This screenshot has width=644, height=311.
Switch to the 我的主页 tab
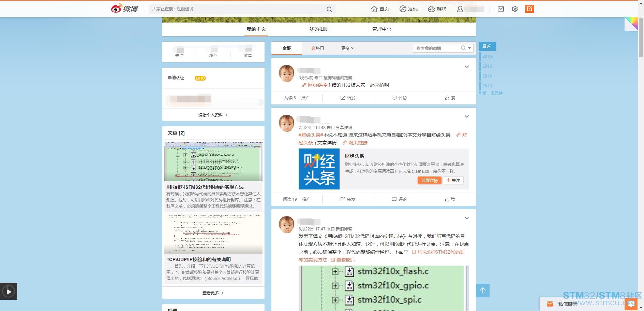pyautogui.click(x=256, y=29)
